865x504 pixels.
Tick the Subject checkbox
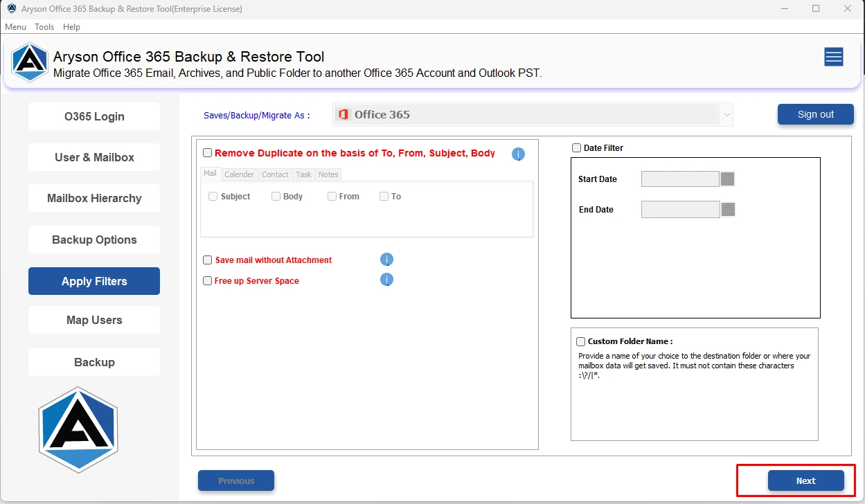213,197
